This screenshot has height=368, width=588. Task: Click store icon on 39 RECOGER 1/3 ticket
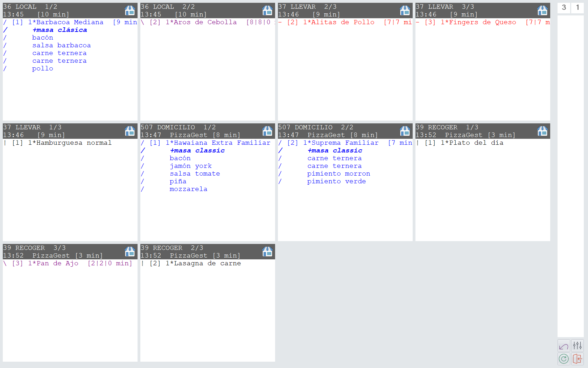point(542,131)
